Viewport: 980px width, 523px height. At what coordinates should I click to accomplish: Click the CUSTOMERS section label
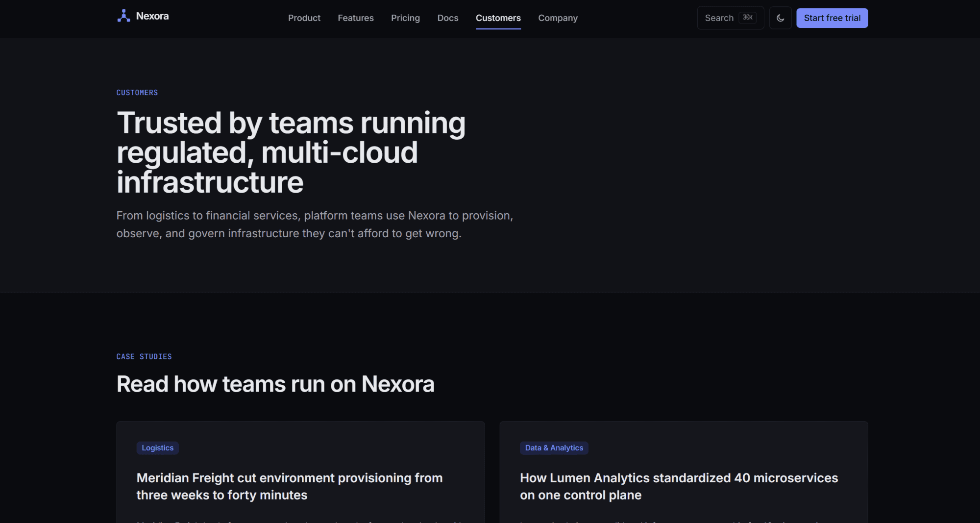tap(137, 93)
